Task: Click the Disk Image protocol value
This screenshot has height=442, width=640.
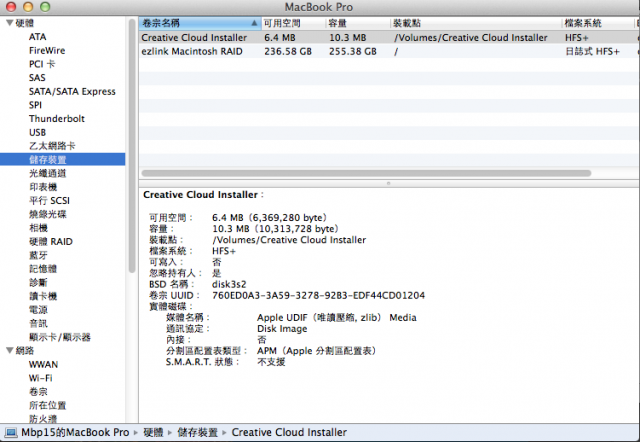Action: (282, 329)
